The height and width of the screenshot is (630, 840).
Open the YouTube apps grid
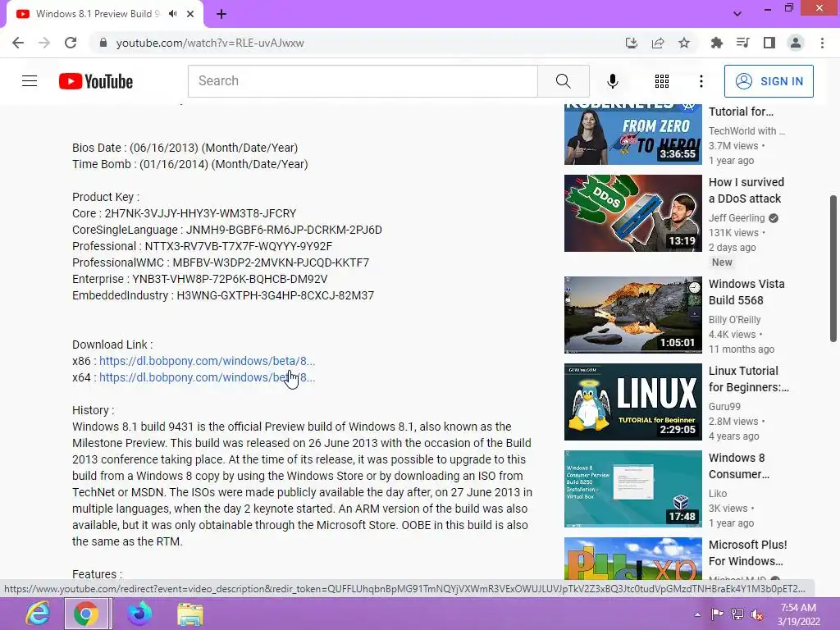tap(662, 81)
